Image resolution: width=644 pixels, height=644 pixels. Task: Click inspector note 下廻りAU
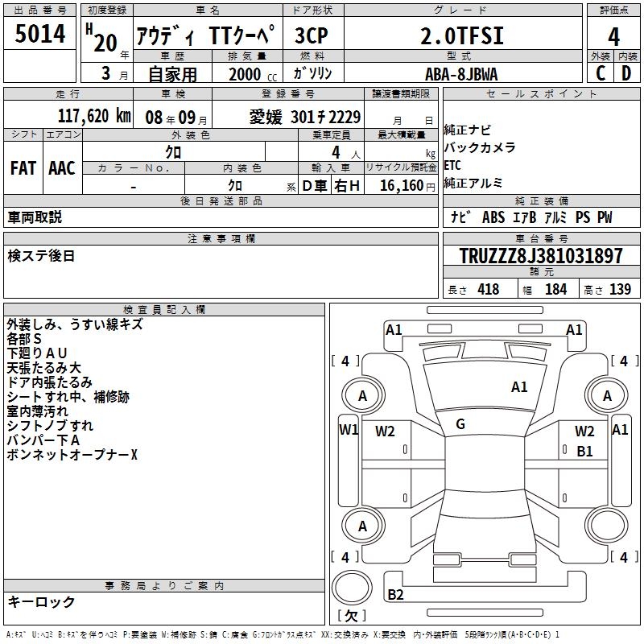point(36,353)
